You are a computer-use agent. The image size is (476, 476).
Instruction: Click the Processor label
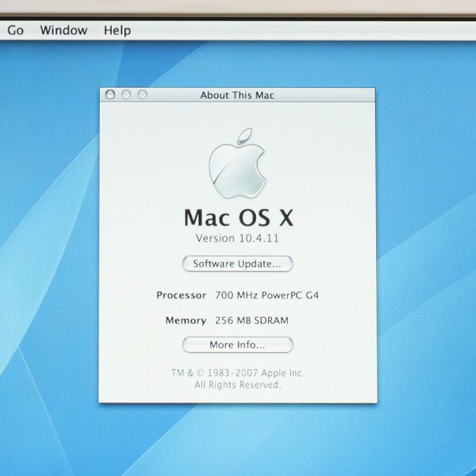click(x=181, y=295)
